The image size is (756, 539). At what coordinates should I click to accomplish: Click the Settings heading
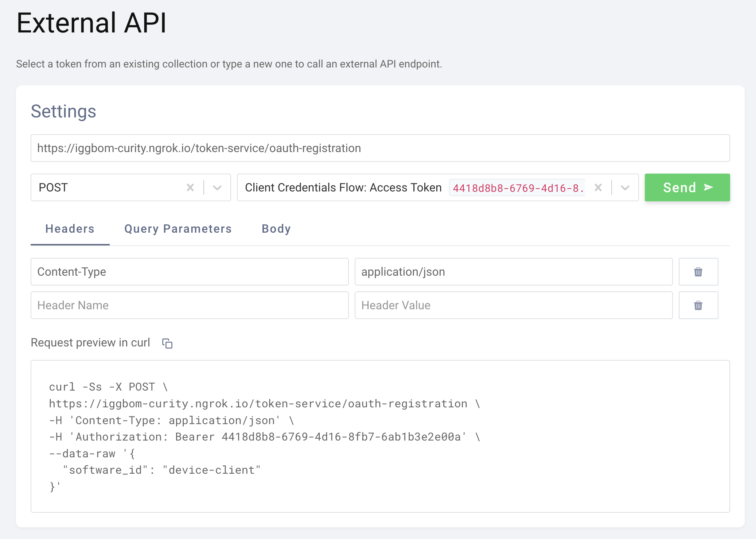point(63,112)
